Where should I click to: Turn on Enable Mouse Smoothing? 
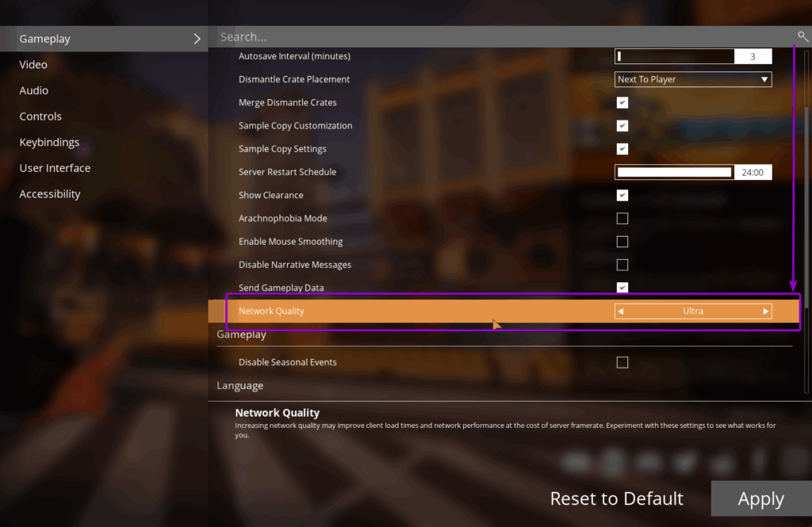pos(622,242)
